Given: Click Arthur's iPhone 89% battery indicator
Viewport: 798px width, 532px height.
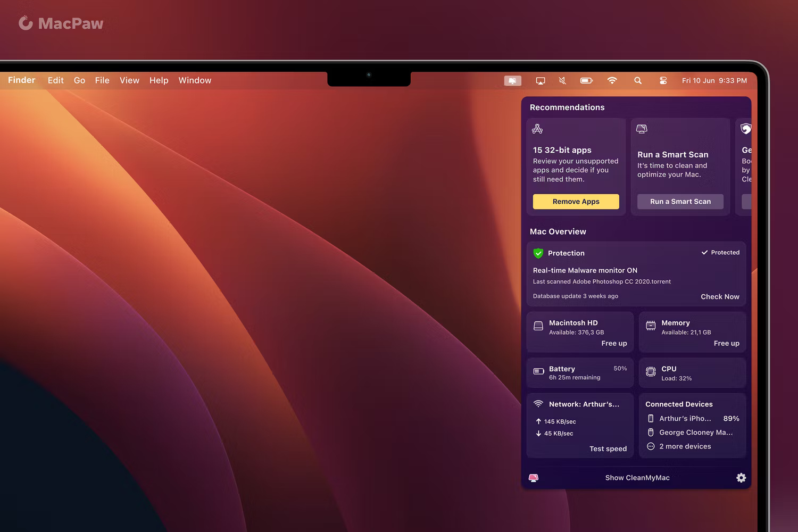Looking at the screenshot, I should tap(731, 418).
